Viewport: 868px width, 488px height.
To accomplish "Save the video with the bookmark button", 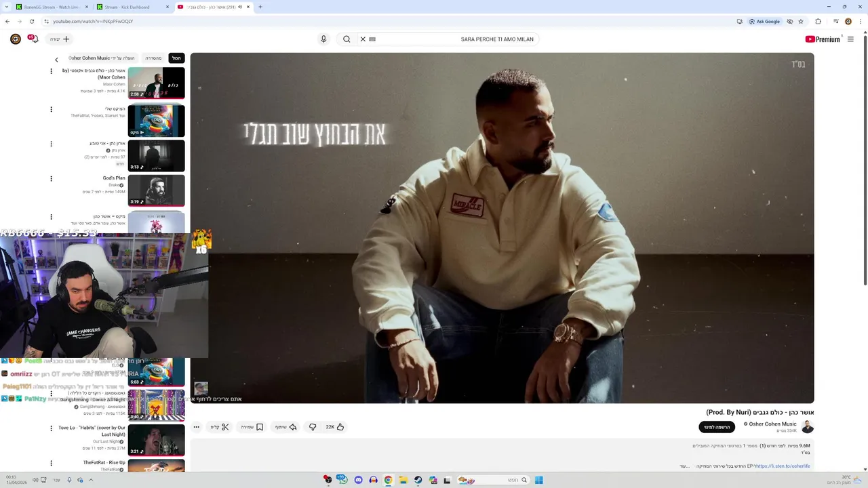I will coord(252,427).
